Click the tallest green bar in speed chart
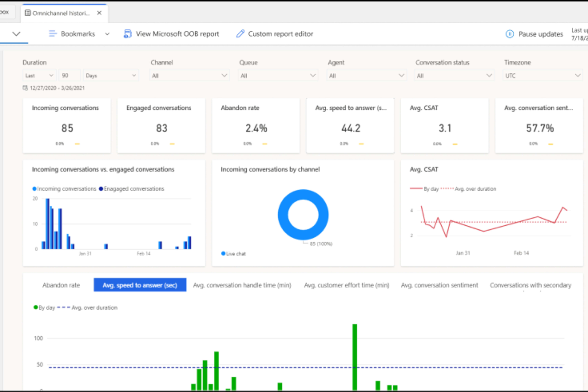The width and height of the screenshot is (588, 392). (x=355, y=357)
